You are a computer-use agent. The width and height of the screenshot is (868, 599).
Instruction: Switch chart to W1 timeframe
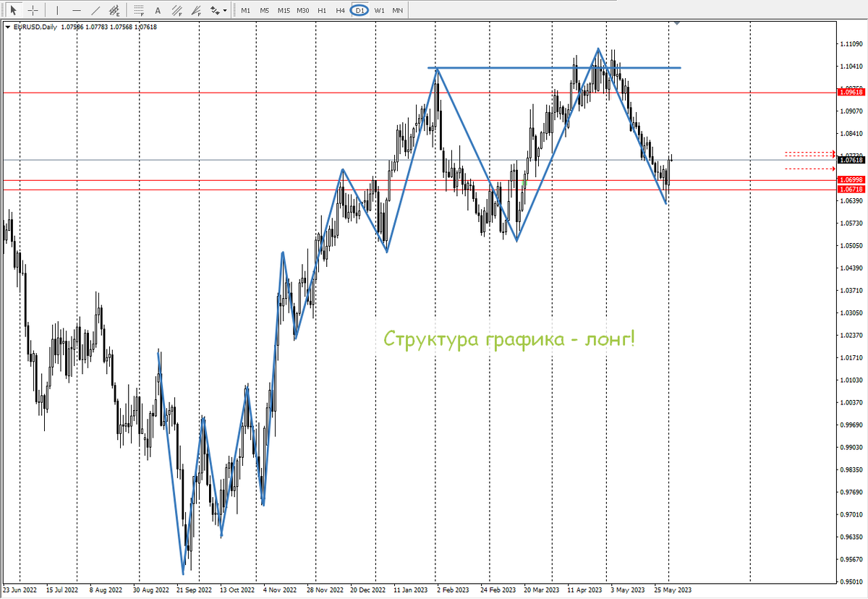coord(379,10)
